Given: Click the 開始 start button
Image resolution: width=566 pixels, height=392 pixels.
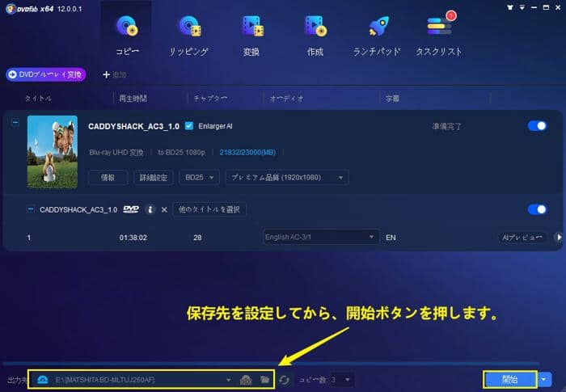Looking at the screenshot, I should (x=509, y=379).
